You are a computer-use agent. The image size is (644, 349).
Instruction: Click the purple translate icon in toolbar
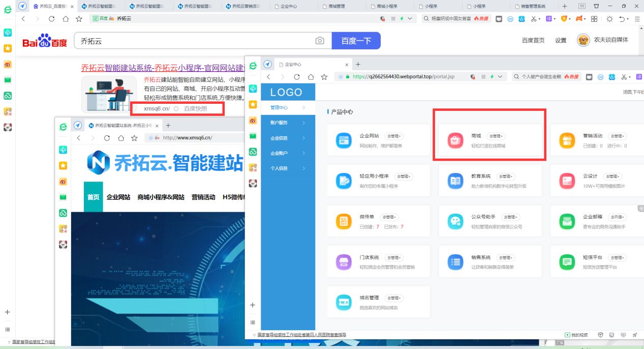point(549,19)
